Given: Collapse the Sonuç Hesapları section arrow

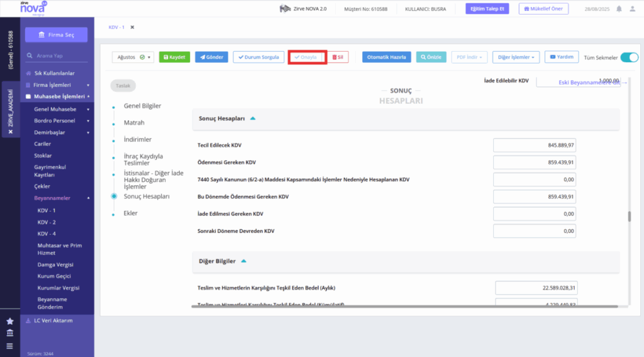Looking at the screenshot, I should 253,118.
